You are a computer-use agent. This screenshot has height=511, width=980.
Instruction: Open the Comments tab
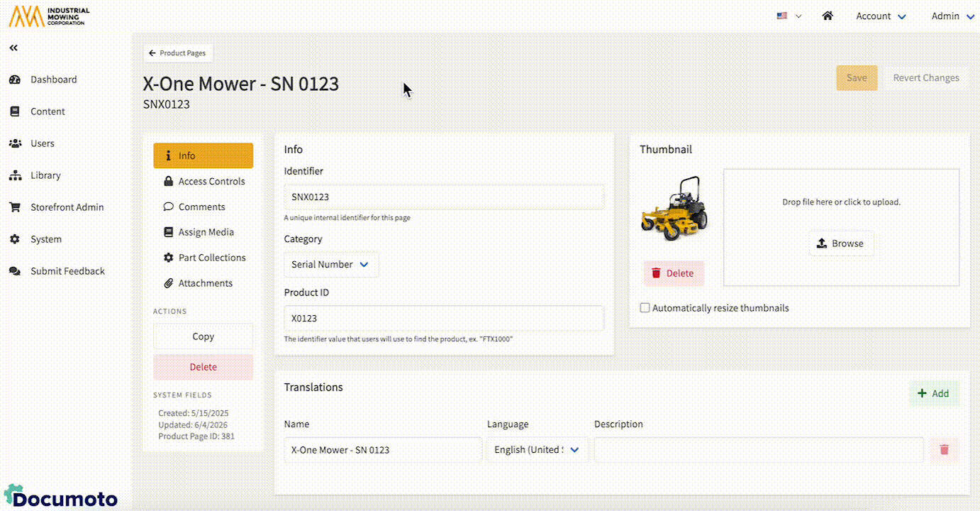(203, 207)
